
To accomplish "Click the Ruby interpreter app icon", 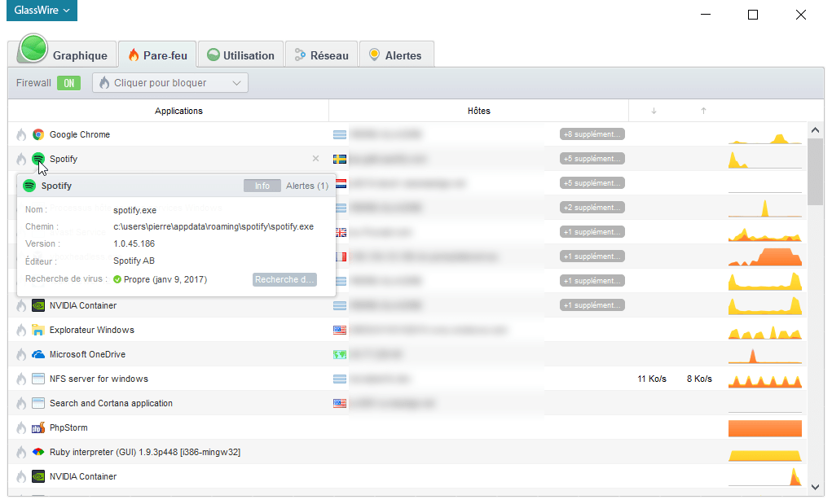I will [x=37, y=452].
